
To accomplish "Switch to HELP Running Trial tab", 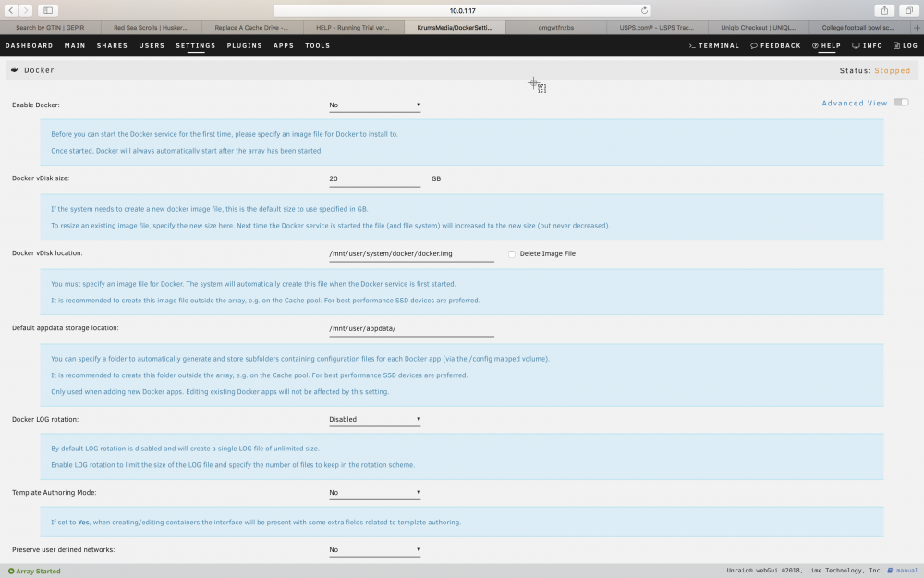I will 354,27.
